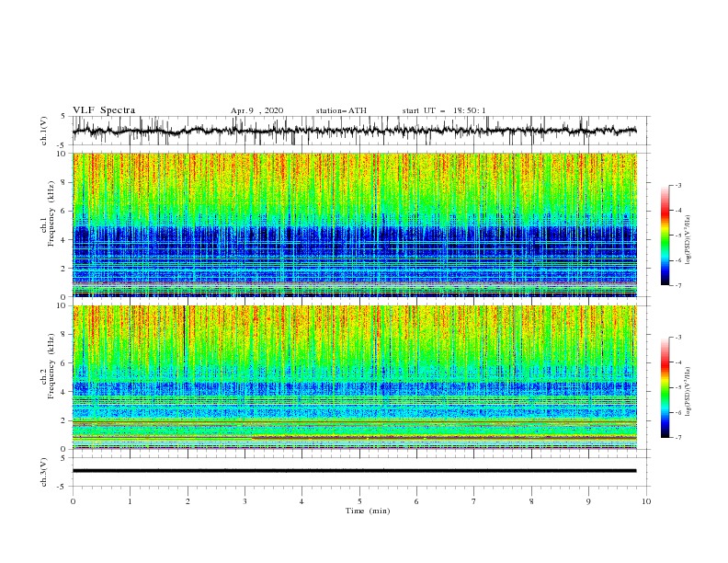Click time axis tick label "2"
This screenshot has height=563, width=728.
click(x=188, y=501)
